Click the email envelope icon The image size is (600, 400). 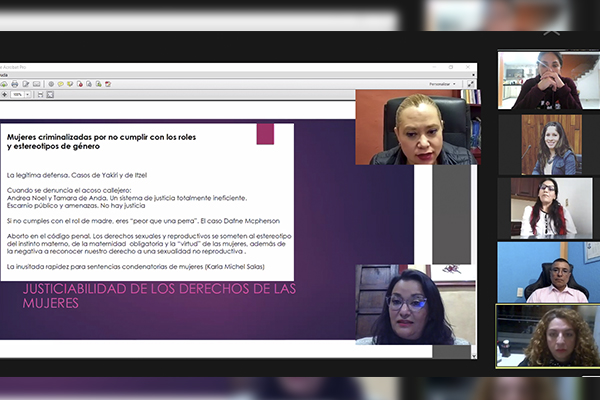(x=36, y=84)
